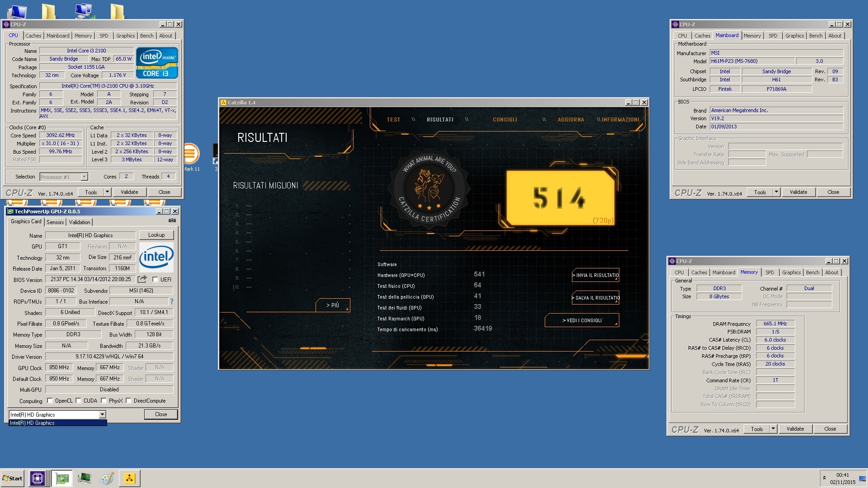
Task: Take a screenshot with GPU-Z camera icon
Action: click(x=172, y=221)
